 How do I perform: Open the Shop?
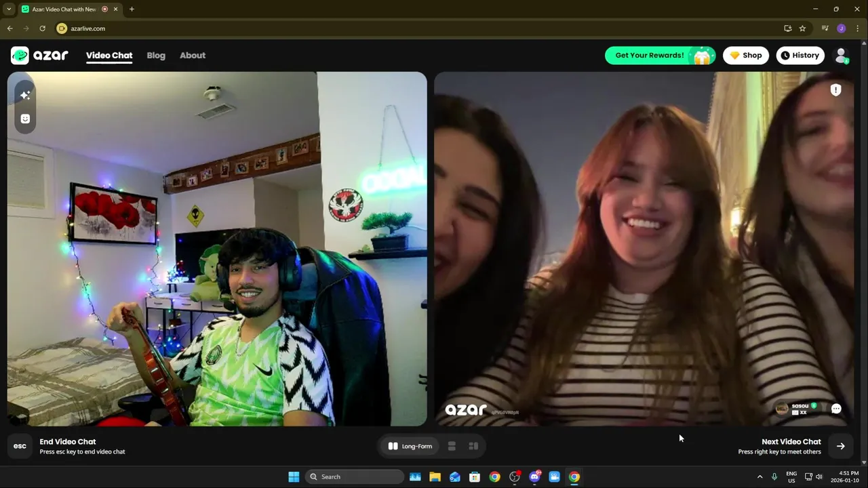click(746, 56)
